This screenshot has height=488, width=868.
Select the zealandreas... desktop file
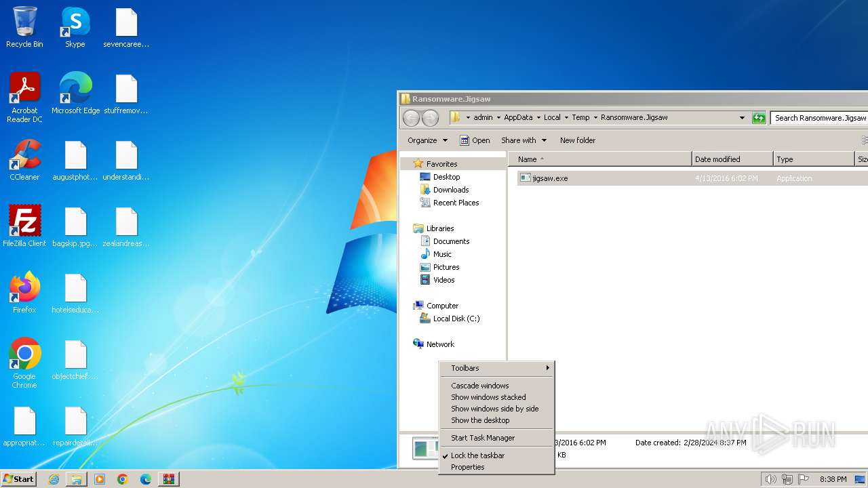coord(126,226)
